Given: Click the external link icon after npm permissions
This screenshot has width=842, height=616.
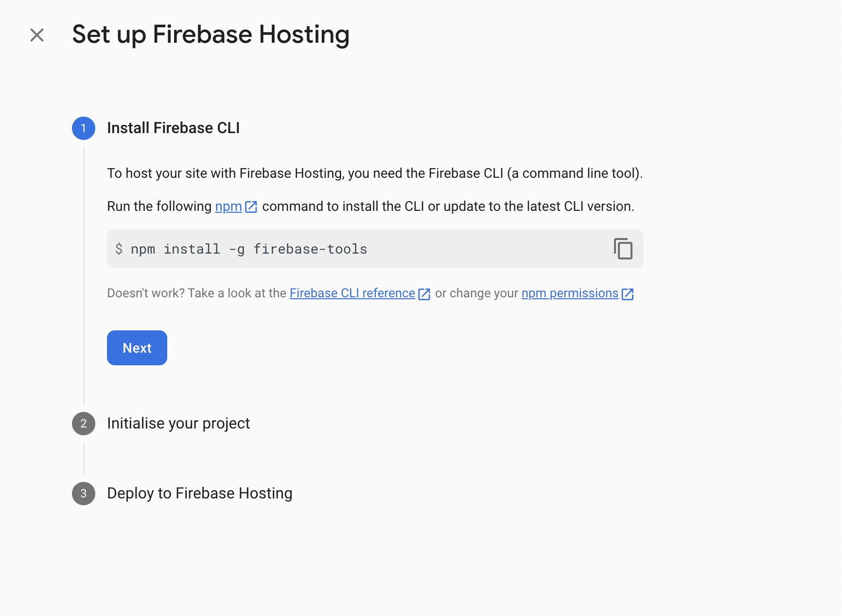Looking at the screenshot, I should coord(628,293).
